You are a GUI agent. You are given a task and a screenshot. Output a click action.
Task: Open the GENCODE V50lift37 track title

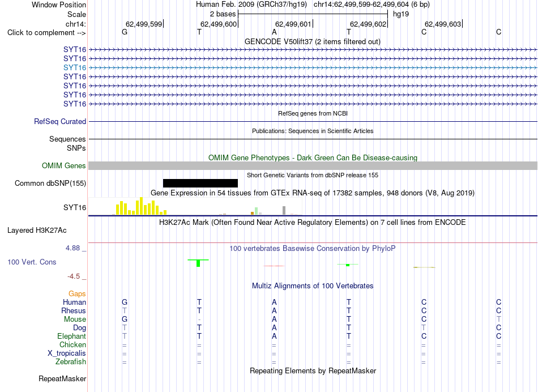pyautogui.click(x=312, y=41)
